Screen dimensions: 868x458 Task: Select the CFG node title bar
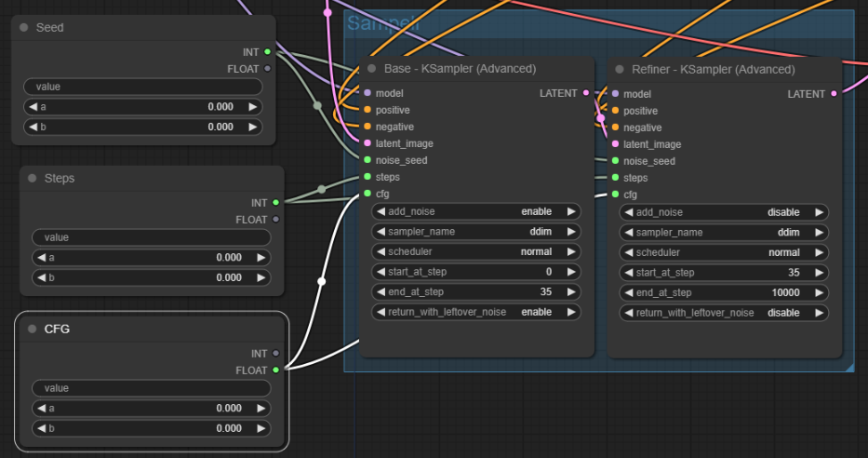[152, 329]
